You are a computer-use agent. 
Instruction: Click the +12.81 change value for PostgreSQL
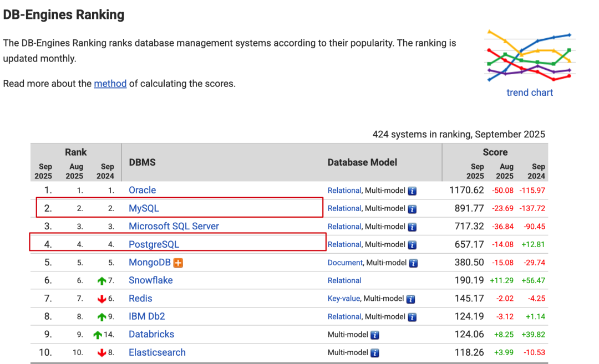pos(534,244)
